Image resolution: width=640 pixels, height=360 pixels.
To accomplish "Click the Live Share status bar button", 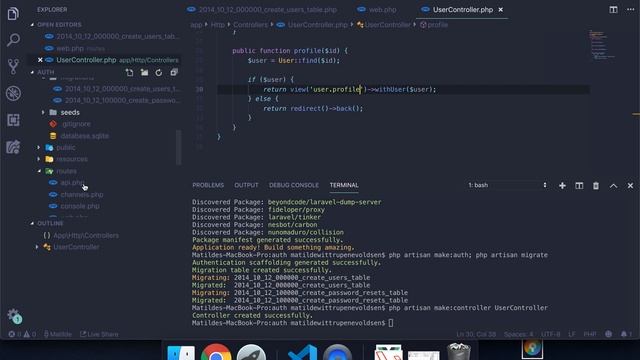I will 99,334.
